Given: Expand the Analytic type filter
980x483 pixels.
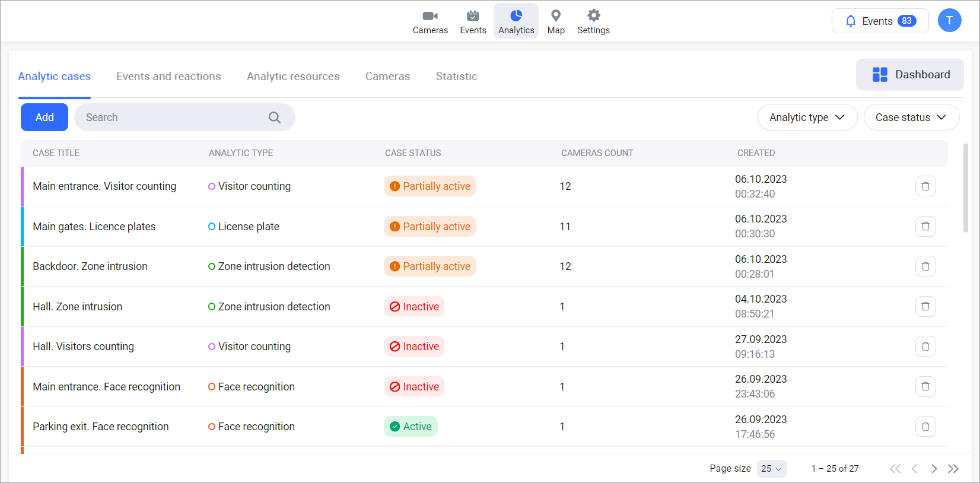Looking at the screenshot, I should [x=807, y=117].
